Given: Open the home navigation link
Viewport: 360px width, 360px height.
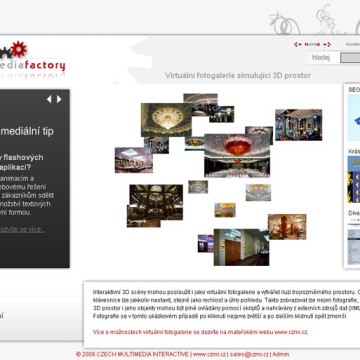Looking at the screenshot, I should coord(312,44).
